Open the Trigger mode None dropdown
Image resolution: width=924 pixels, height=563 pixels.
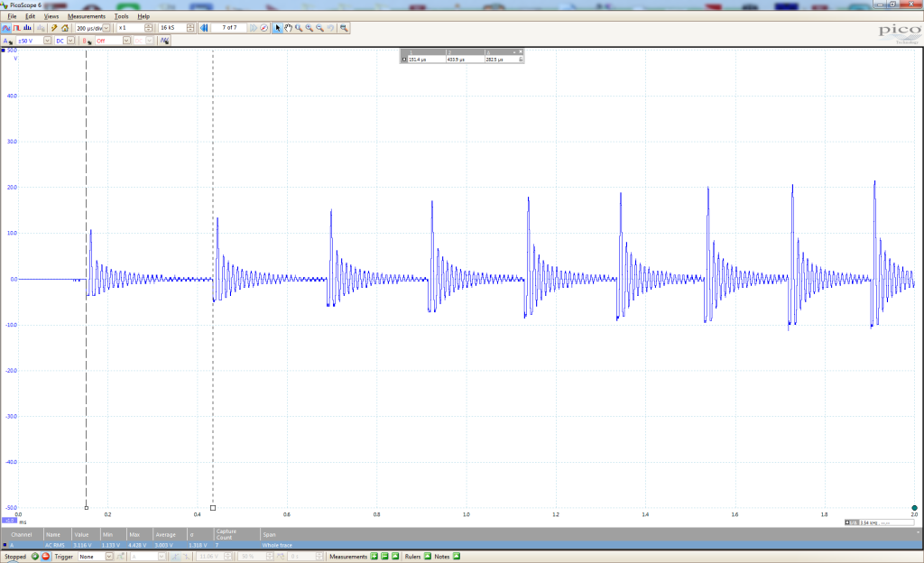click(109, 557)
